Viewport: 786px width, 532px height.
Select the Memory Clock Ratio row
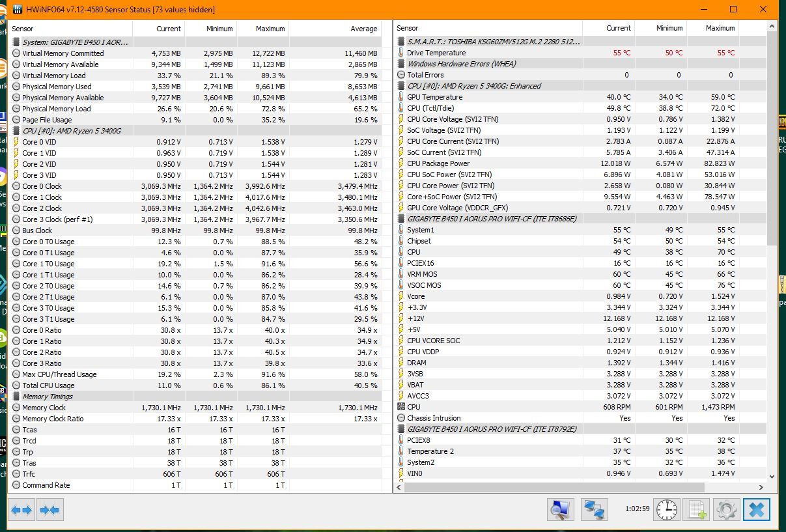point(195,419)
